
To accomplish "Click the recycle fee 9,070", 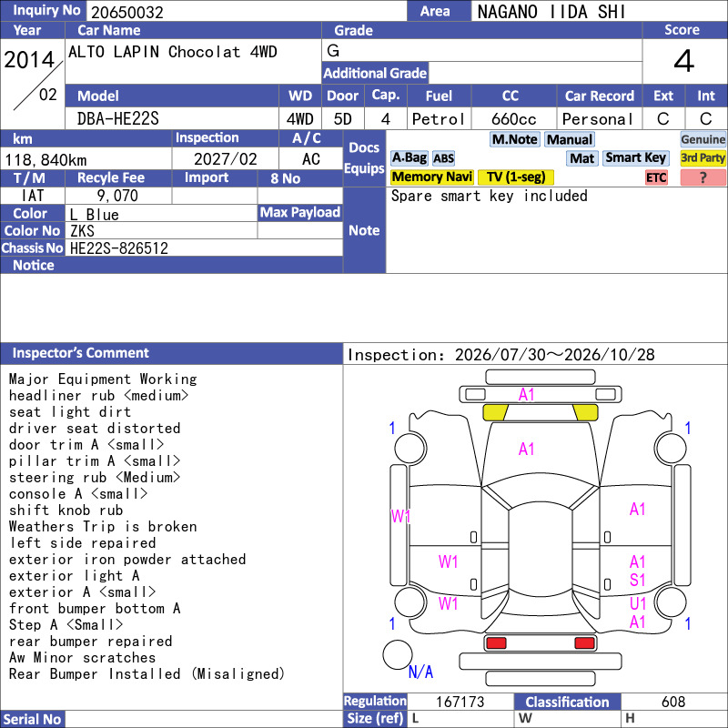I will click(117, 196).
